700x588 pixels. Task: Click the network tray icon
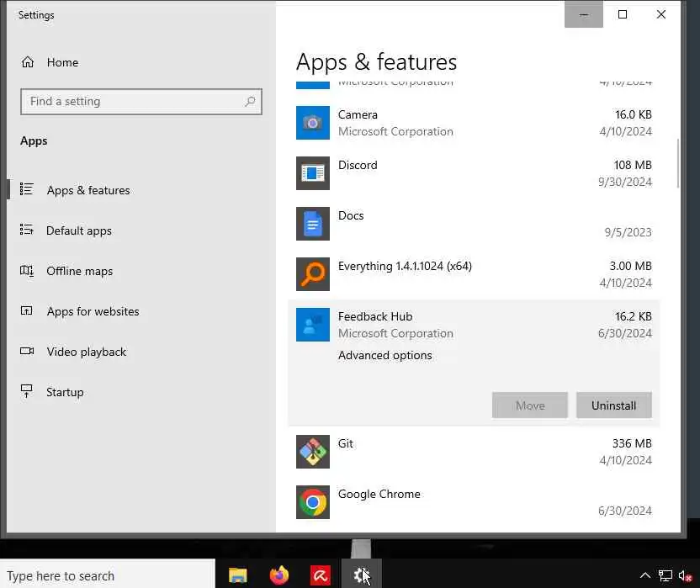coord(666,575)
